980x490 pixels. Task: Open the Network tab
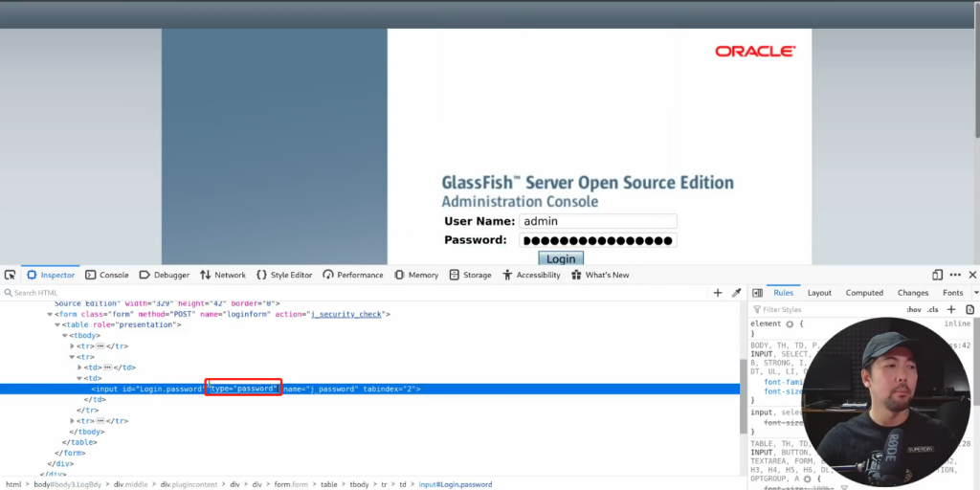223,275
